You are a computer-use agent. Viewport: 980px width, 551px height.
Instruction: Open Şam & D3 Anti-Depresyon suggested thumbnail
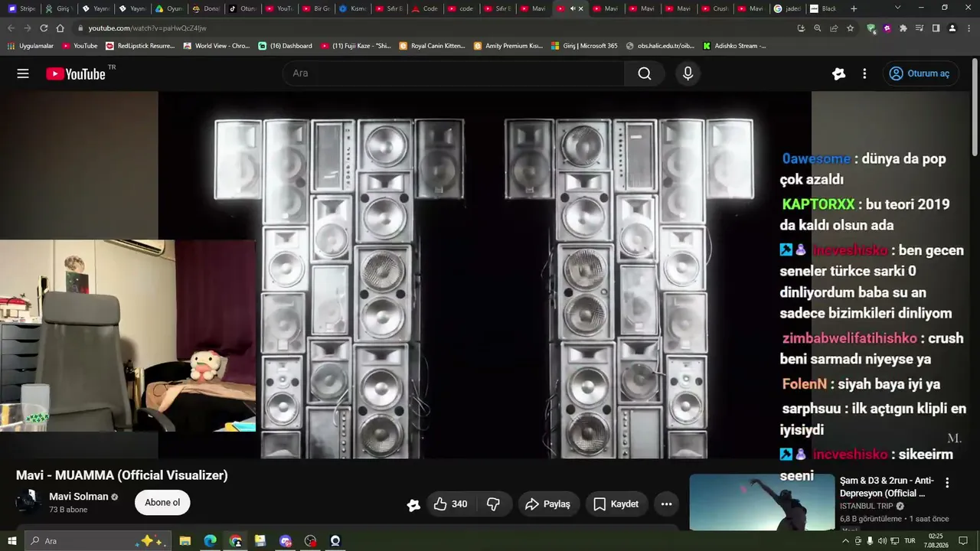[762, 503]
